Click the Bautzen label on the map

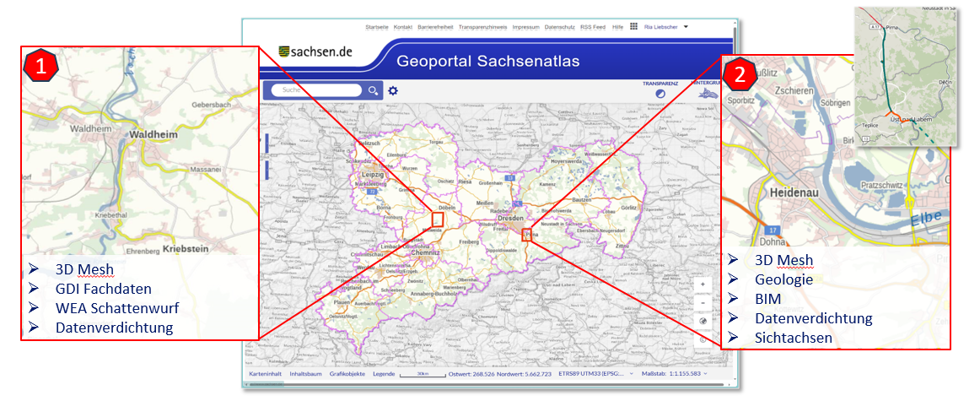[581, 199]
